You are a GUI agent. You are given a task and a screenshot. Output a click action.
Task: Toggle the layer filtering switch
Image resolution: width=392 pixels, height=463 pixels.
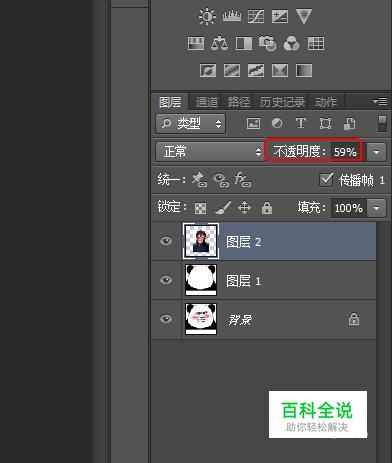382,123
